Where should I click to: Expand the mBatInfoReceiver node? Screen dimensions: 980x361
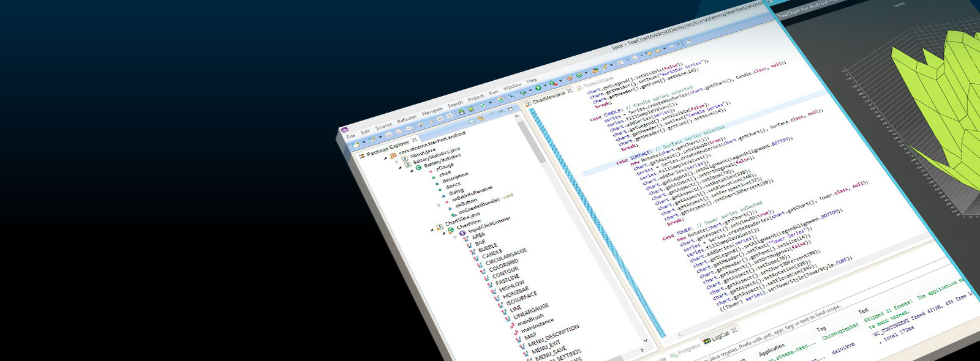(x=439, y=206)
